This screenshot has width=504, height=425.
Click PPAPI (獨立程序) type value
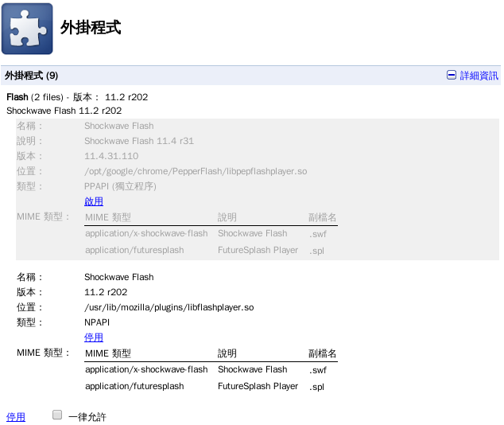pyautogui.click(x=120, y=186)
